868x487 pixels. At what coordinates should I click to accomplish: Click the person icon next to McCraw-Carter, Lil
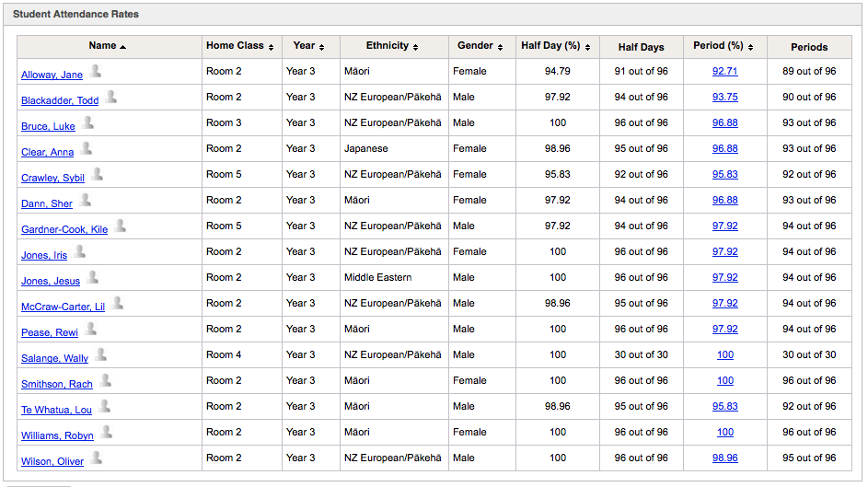(x=117, y=303)
